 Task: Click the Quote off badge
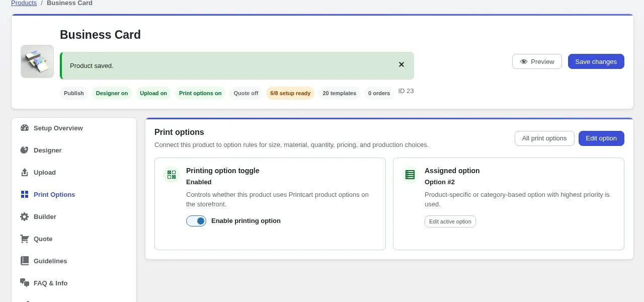[246, 93]
